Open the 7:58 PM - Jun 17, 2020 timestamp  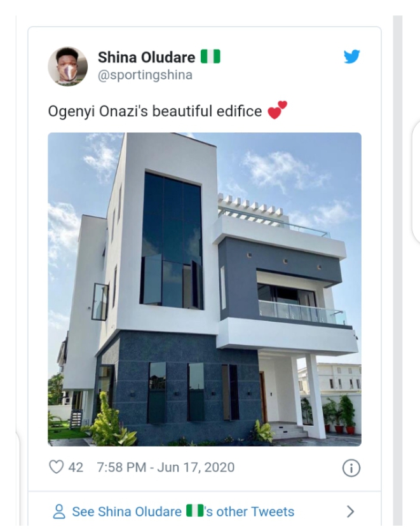point(166,467)
